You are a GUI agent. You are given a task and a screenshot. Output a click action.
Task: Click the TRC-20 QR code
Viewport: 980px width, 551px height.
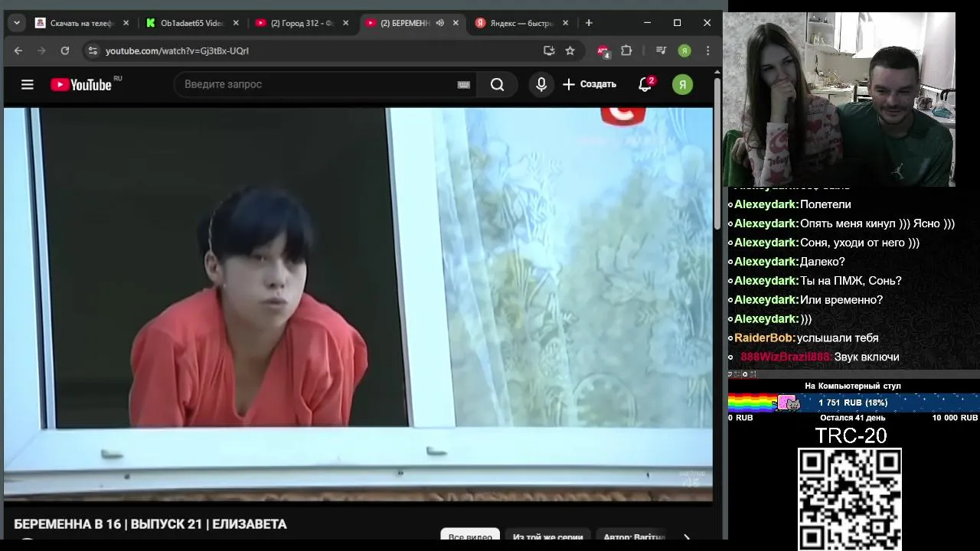(850, 500)
